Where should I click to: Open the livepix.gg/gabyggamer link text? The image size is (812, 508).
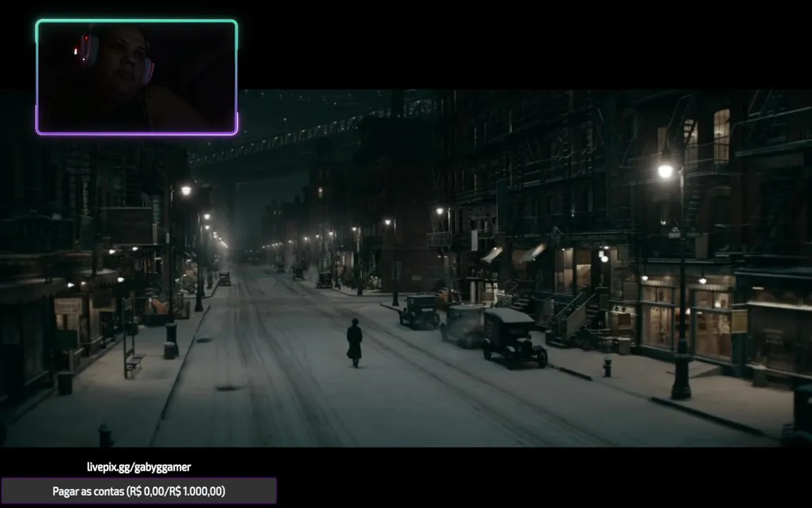click(139, 467)
